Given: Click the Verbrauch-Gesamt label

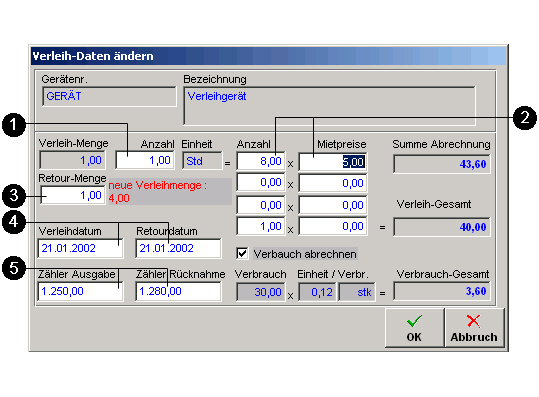Looking at the screenshot, I should [x=443, y=274].
